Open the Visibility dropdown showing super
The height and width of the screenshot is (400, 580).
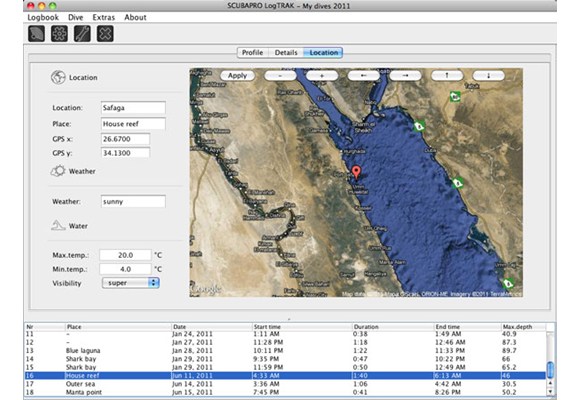[131, 283]
